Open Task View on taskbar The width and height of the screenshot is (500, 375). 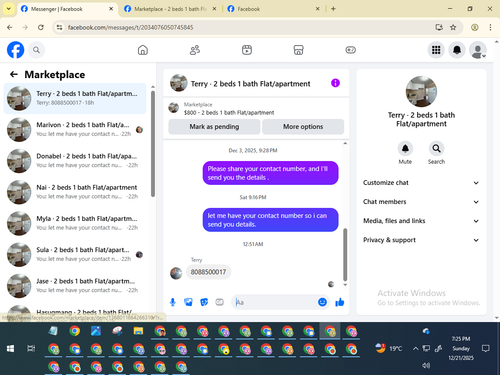(31, 349)
